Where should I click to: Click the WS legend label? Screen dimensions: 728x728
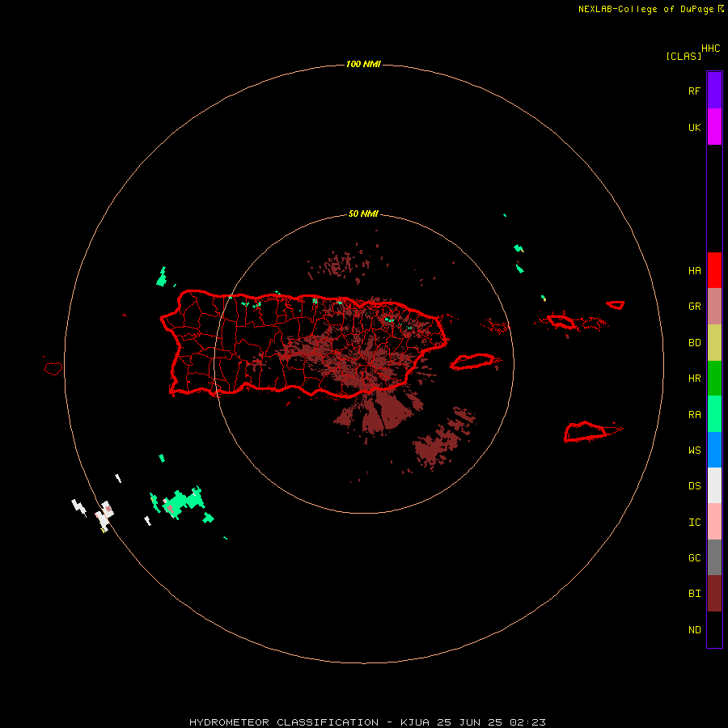(x=694, y=451)
